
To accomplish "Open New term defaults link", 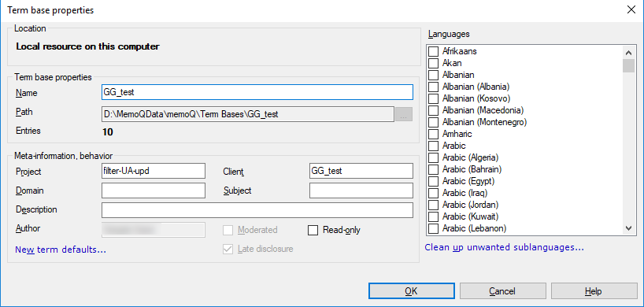I will (x=61, y=250).
